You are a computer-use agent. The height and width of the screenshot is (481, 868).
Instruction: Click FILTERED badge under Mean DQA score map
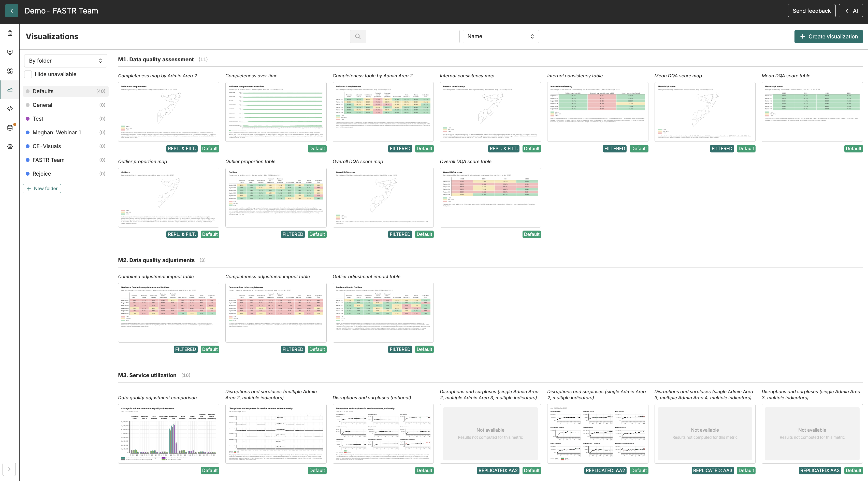[x=722, y=149]
